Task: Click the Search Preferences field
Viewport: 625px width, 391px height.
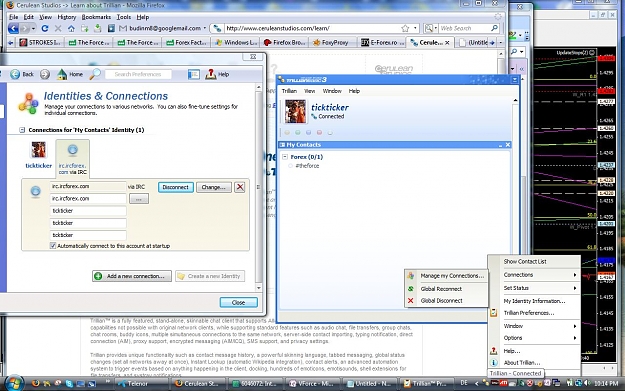Action: coord(138,74)
